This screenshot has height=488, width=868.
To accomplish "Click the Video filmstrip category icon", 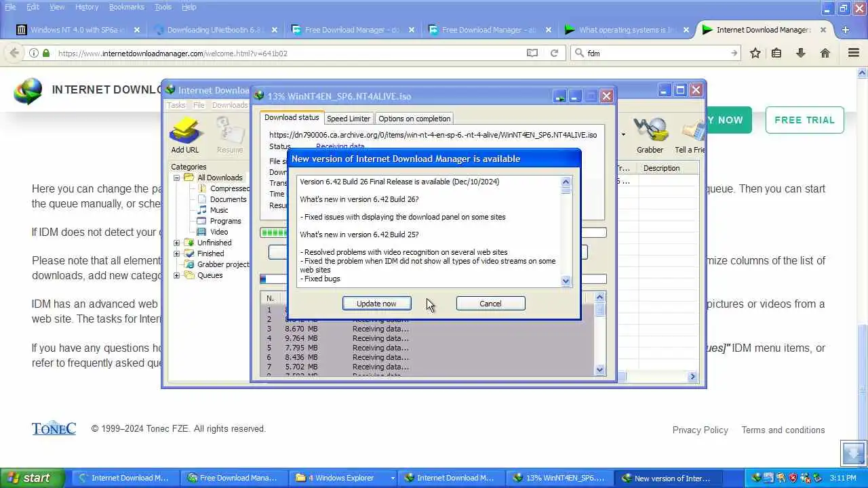I will 202,232.
